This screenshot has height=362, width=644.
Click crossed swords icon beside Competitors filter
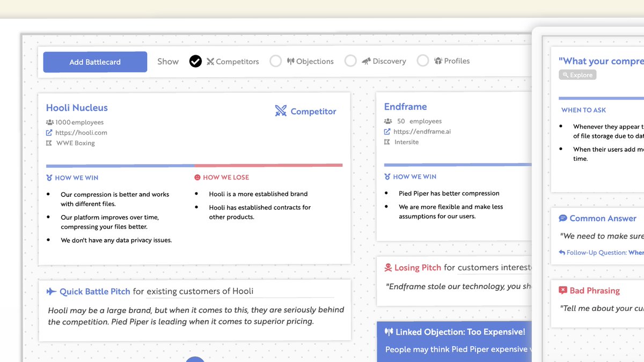coord(210,62)
